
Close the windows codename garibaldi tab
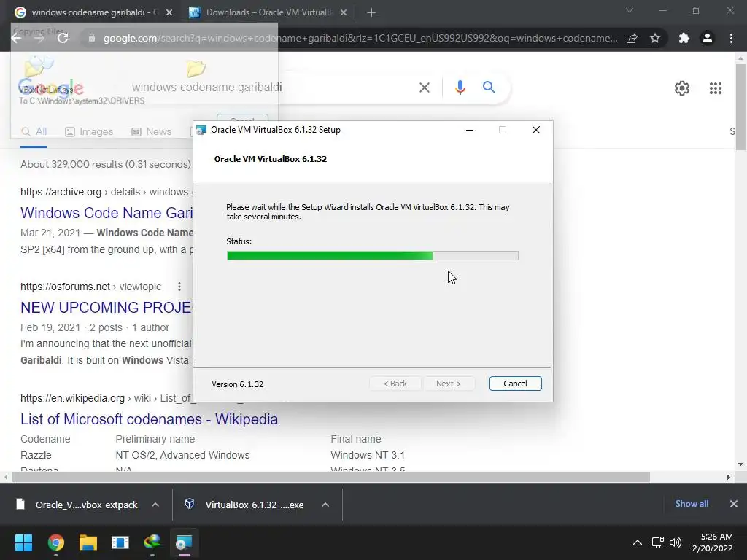169,13
